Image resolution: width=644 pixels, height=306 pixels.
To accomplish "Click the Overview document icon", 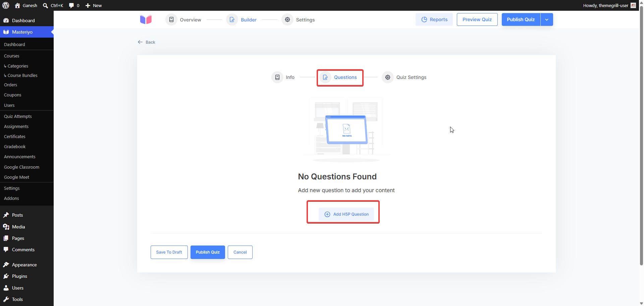I will [171, 19].
